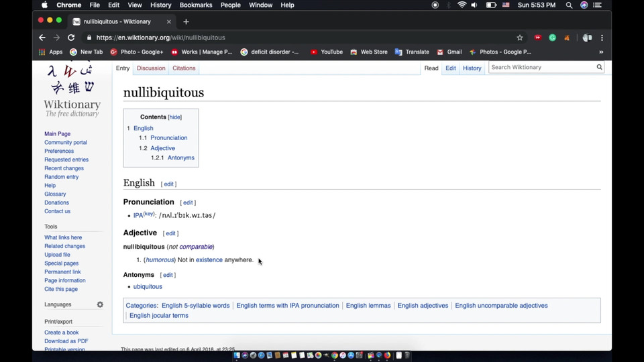The height and width of the screenshot is (362, 644).
Task: Click the Wi-Fi status icon
Action: point(462,5)
